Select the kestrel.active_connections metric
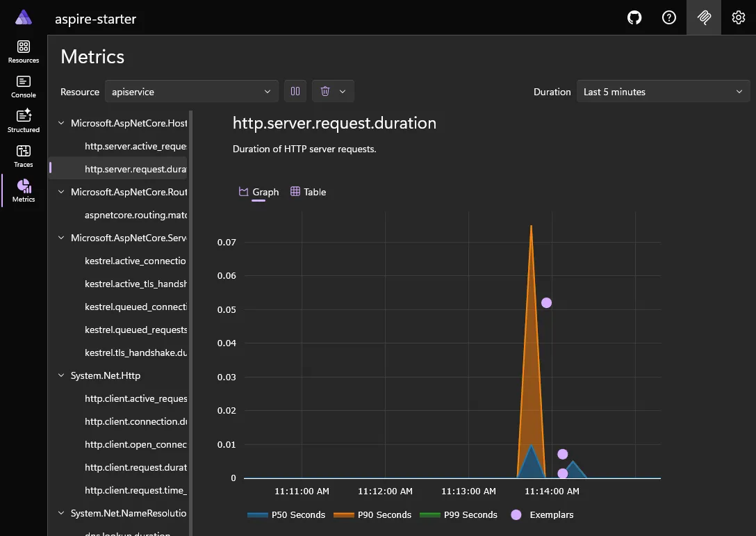 pyautogui.click(x=136, y=260)
